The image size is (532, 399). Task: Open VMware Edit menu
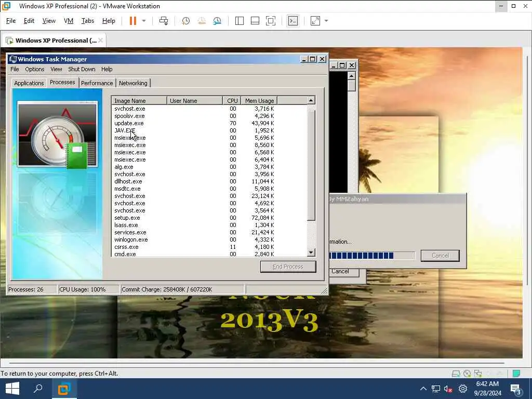tap(29, 21)
